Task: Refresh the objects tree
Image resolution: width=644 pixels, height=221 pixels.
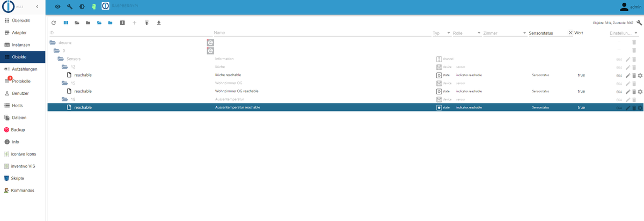Action: [x=54, y=23]
